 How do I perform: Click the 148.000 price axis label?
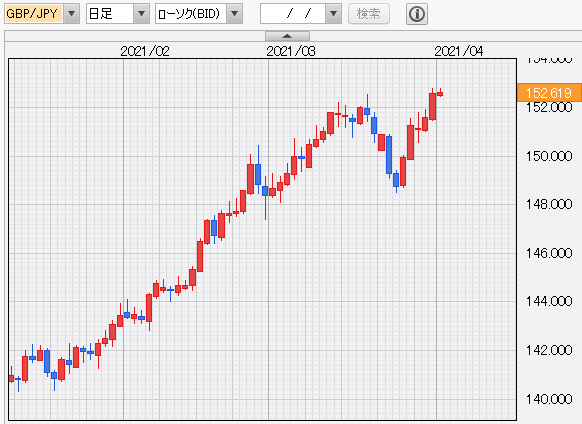[549, 204]
